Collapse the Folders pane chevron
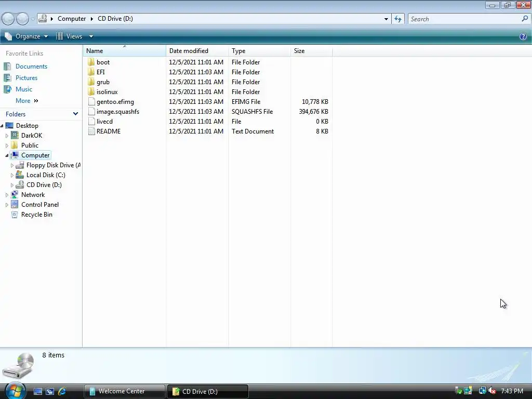This screenshot has width=532, height=399. pyautogui.click(x=75, y=114)
